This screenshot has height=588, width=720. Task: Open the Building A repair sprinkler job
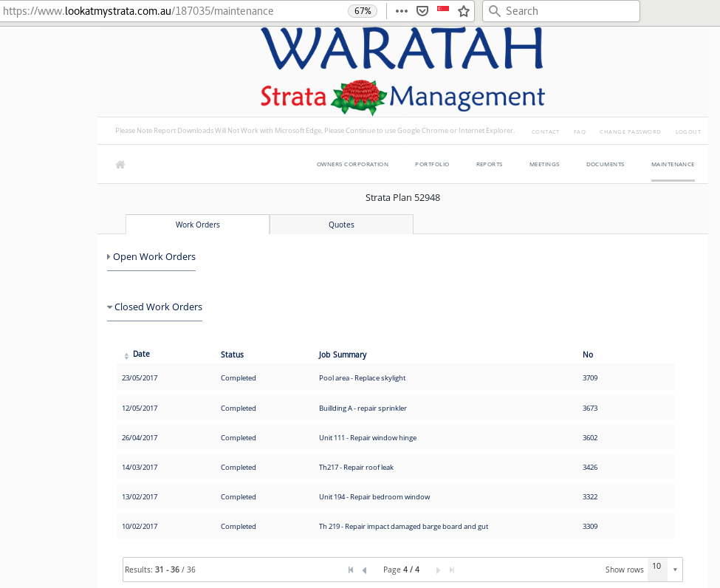pos(363,408)
